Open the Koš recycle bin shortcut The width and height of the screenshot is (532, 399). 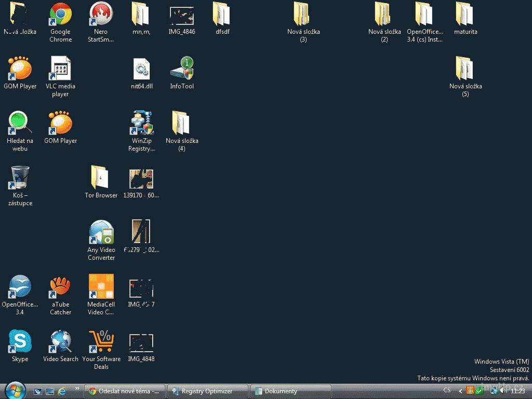pyautogui.click(x=20, y=179)
